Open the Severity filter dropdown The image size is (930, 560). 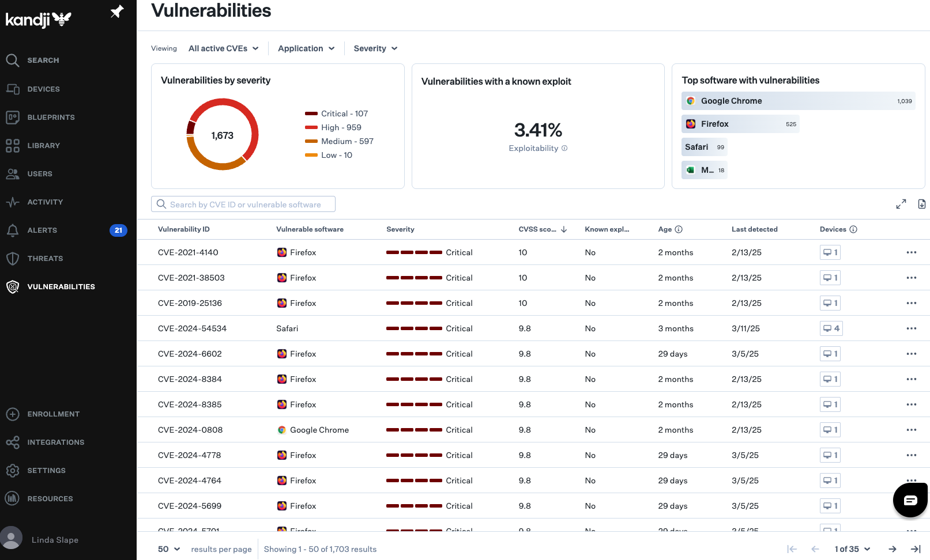click(375, 48)
